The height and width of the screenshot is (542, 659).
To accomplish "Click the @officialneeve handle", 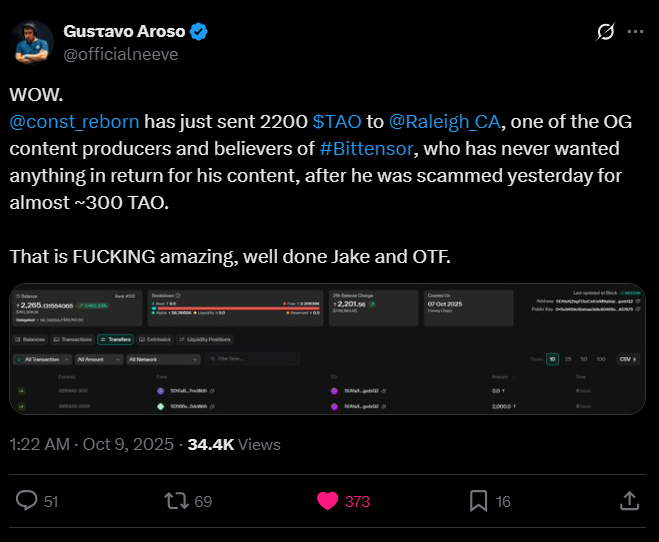I will (121, 54).
